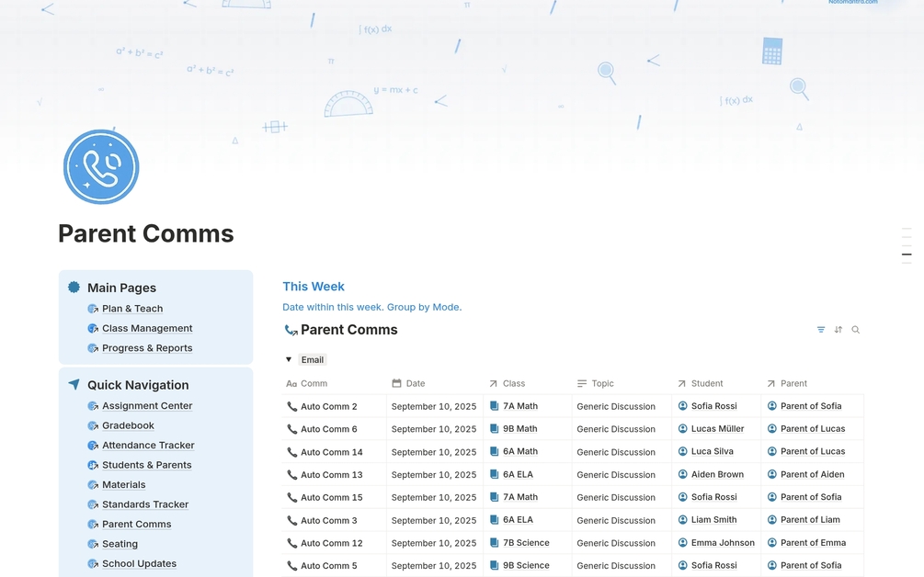Click the person icon beside Aiden Brown
This screenshot has height=577, width=924.
682,474
